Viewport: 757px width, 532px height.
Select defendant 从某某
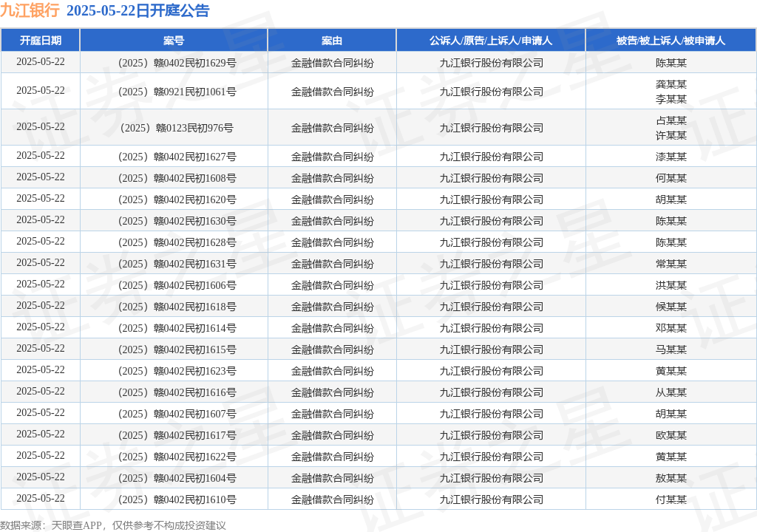click(671, 392)
